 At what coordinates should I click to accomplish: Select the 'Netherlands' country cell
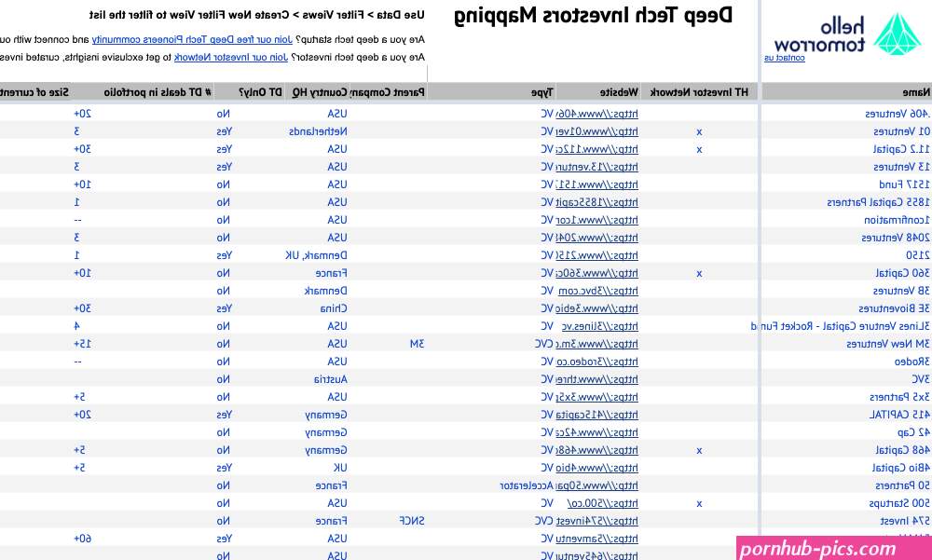(x=318, y=131)
